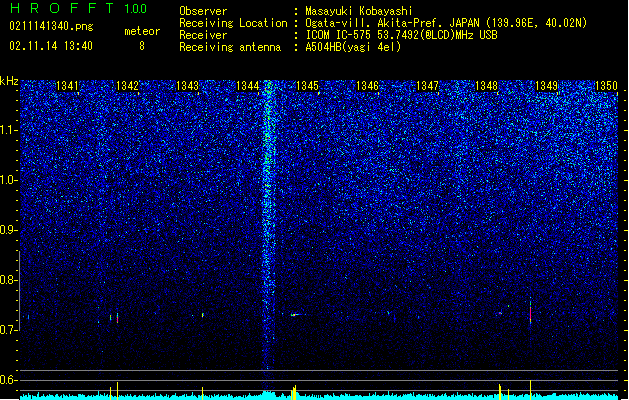
Task: Click the 1.1 frequency axis label
Action: [x=9, y=130]
